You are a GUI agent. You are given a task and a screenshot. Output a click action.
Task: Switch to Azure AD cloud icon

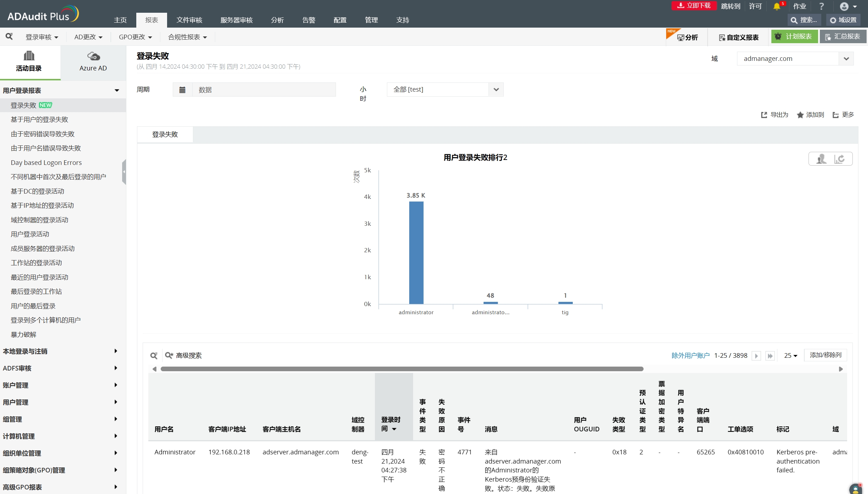(93, 56)
